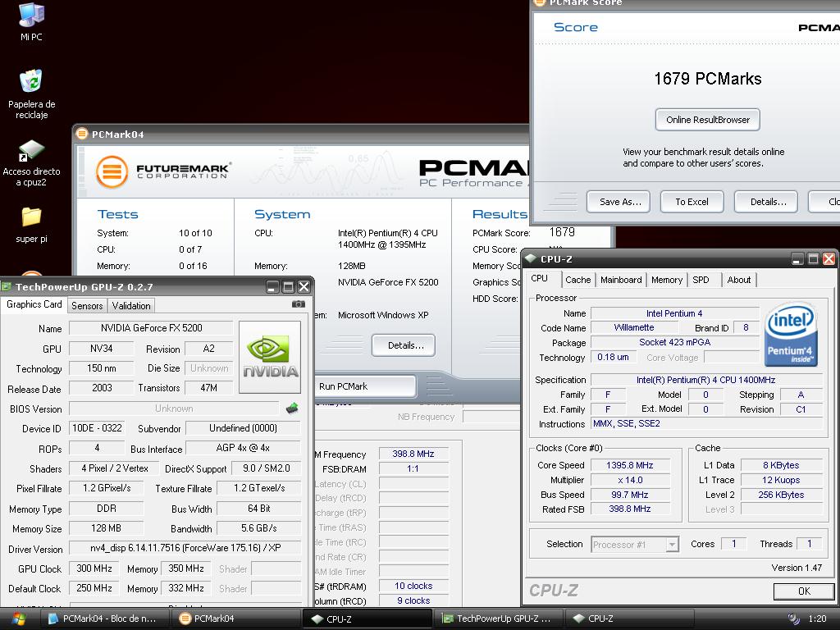The image size is (840, 630).
Task: Select Graphics Card tab in GPU-Z
Action: [x=34, y=304]
